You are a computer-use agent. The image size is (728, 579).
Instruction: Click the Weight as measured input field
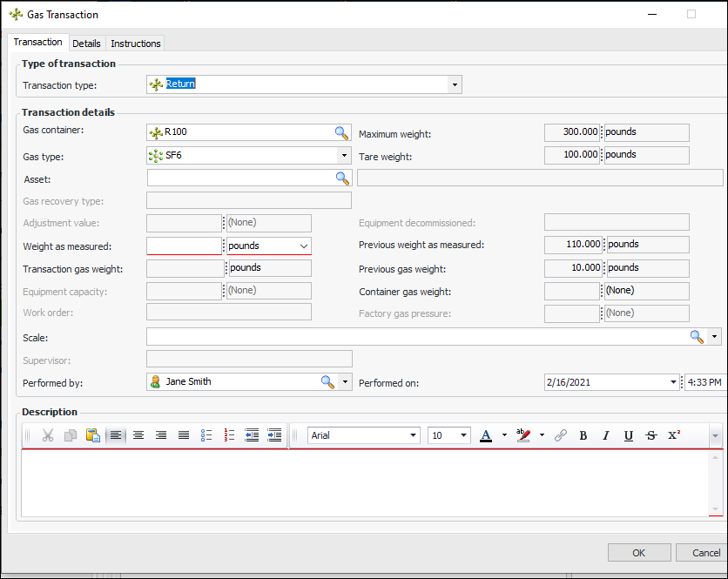[x=185, y=246]
